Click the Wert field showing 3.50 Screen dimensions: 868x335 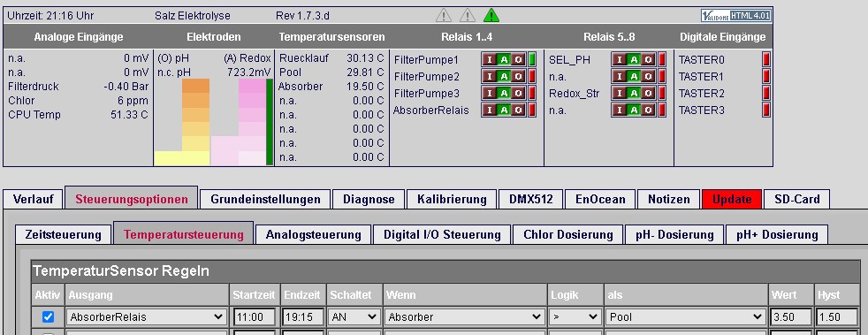790,317
